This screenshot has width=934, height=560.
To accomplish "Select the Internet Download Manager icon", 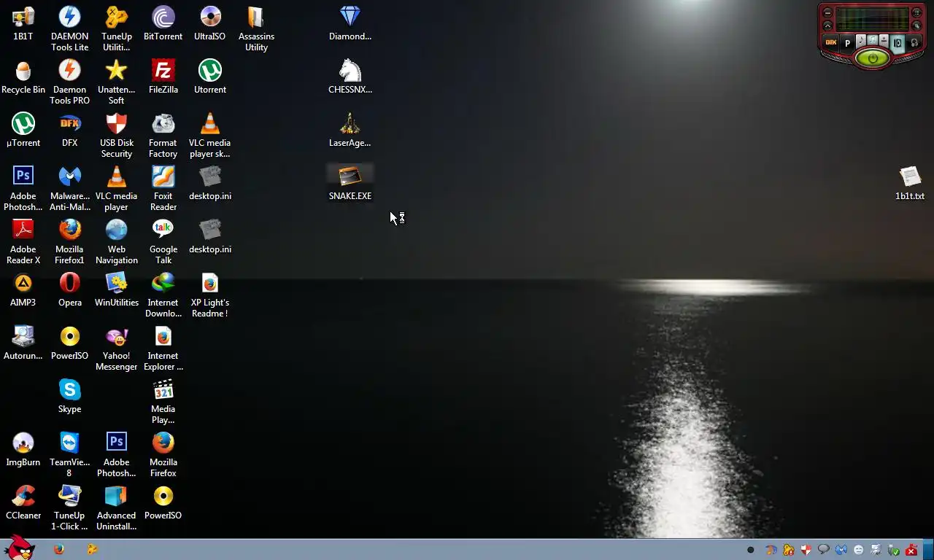I will point(163,295).
